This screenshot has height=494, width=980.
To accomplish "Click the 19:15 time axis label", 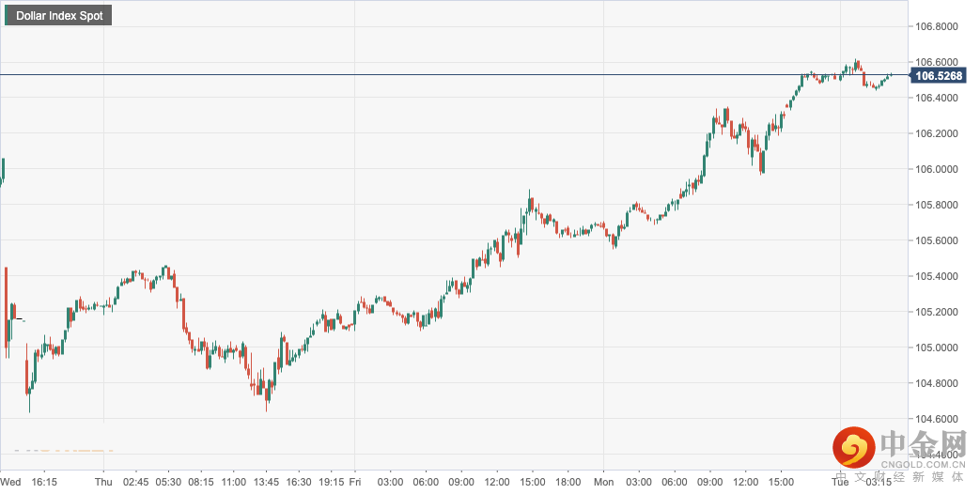I will pos(331,482).
